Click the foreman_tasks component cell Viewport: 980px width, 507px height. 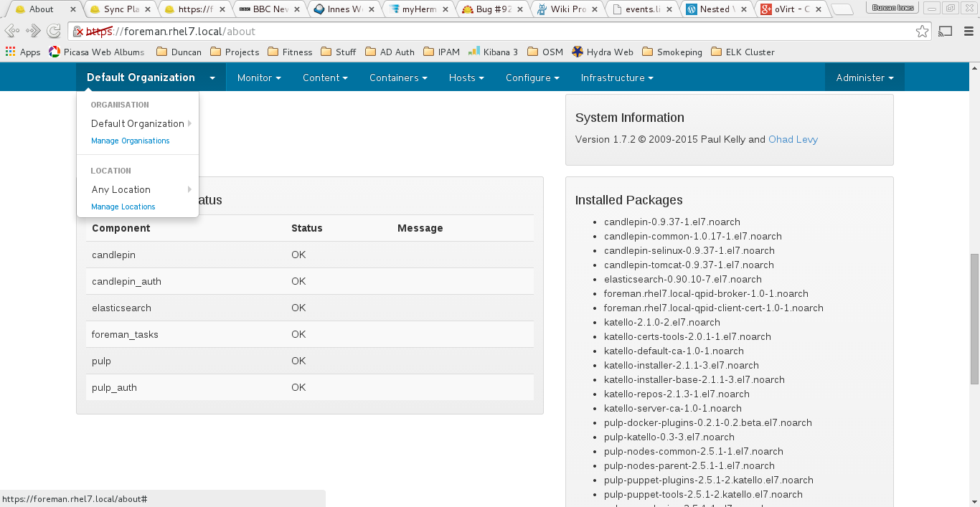125,334
